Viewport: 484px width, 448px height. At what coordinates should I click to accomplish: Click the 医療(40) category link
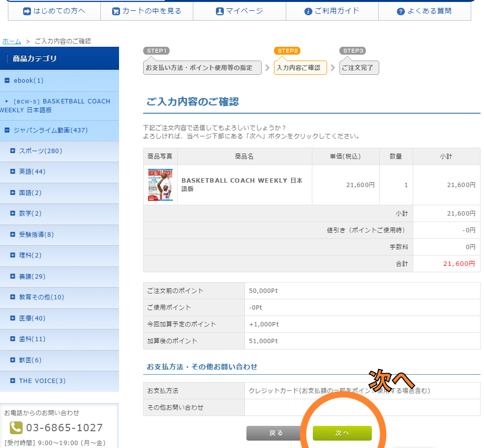(x=32, y=318)
